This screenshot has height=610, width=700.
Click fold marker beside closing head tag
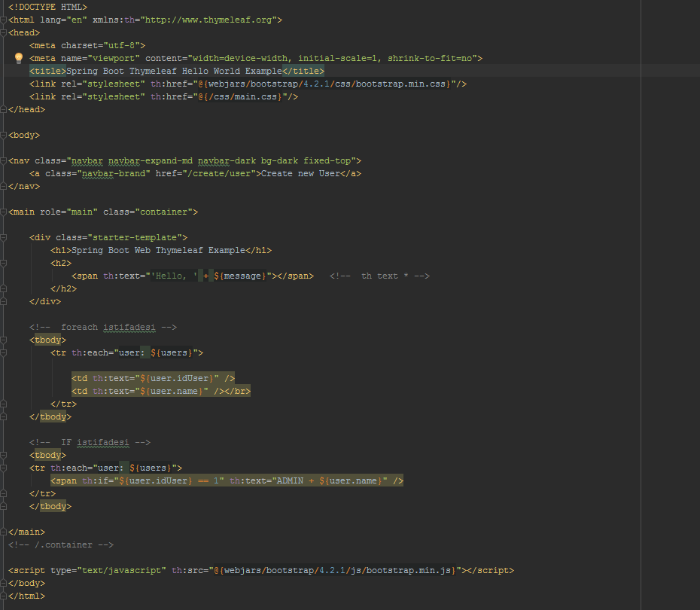click(x=4, y=109)
